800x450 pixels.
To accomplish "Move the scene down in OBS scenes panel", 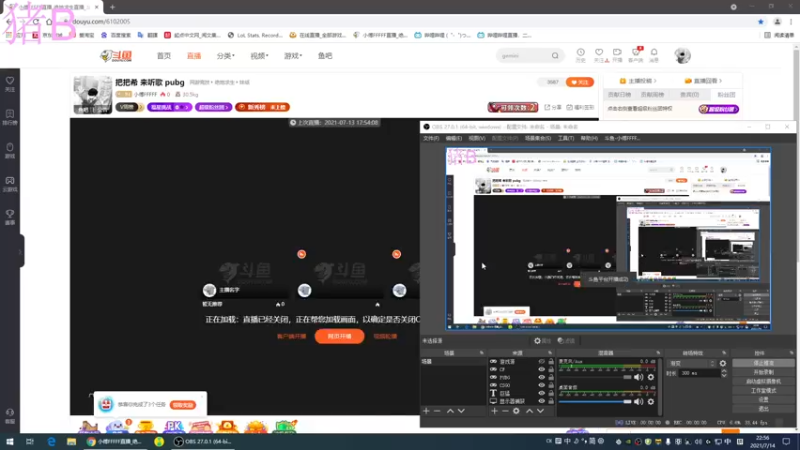I will tap(461, 411).
